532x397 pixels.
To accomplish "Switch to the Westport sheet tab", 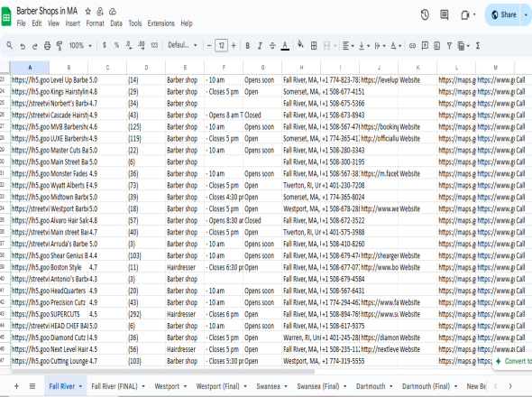I will (167, 386).
